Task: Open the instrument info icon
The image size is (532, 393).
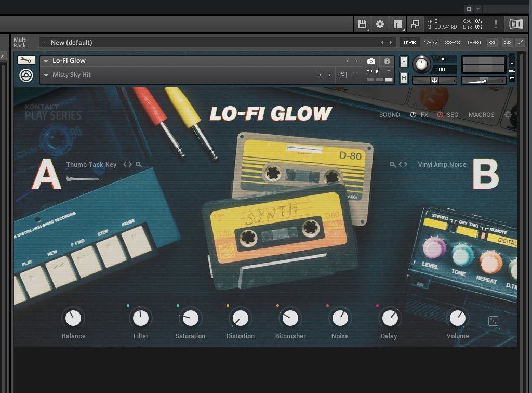Action: (x=387, y=61)
